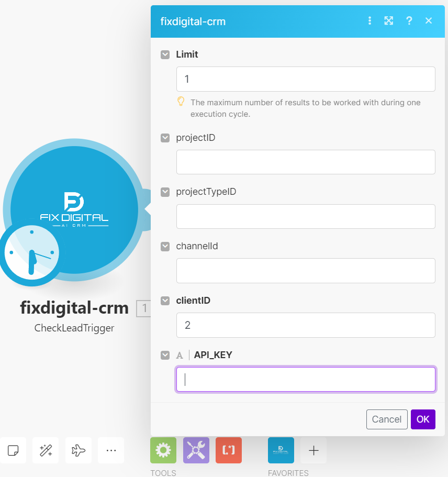Image resolution: width=448 pixels, height=477 pixels.
Task: Open the three-dot module options menu
Action: (x=369, y=21)
